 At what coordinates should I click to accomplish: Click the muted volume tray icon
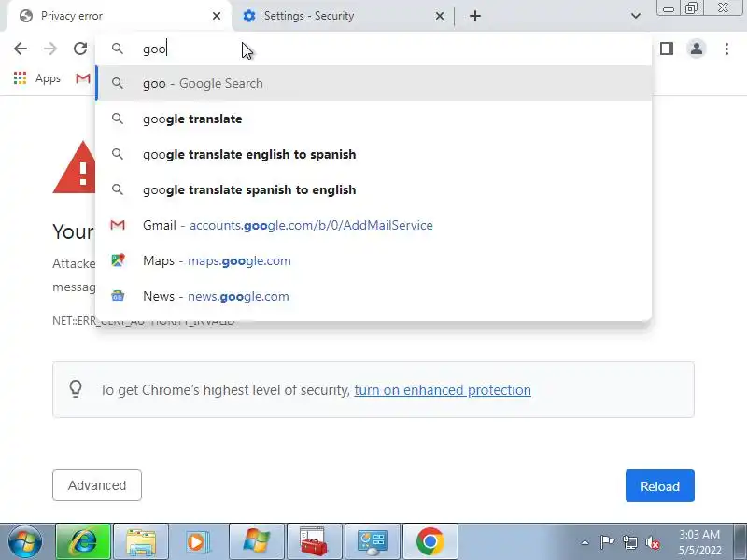point(653,542)
